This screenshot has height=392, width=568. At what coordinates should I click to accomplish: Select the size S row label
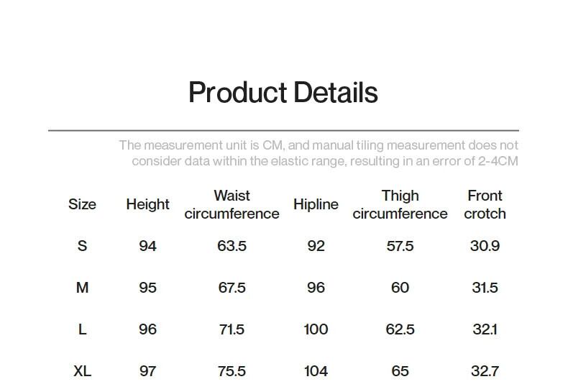[82, 246]
